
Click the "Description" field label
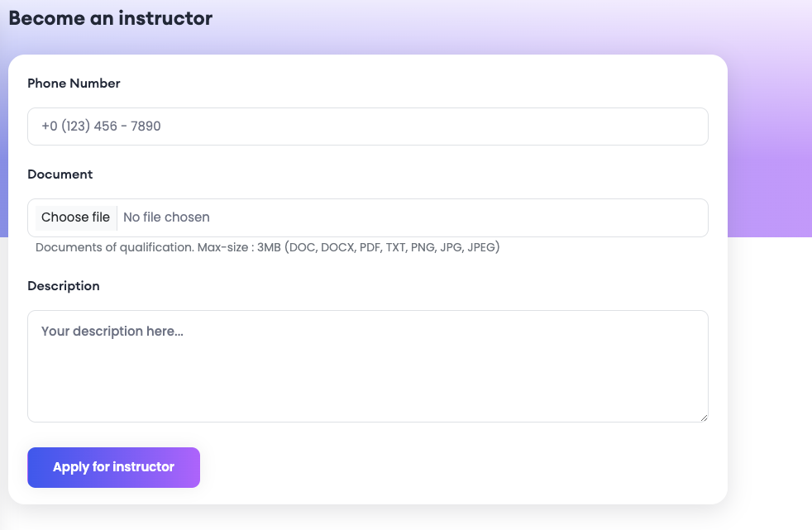point(64,286)
